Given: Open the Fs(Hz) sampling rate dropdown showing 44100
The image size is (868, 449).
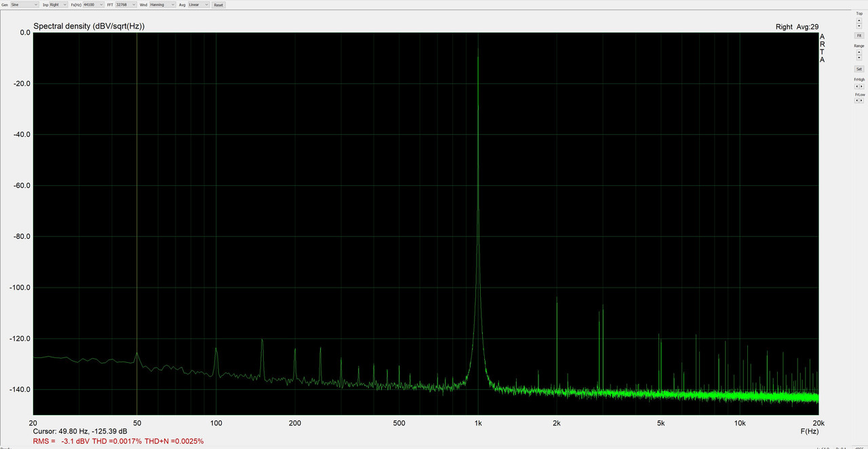Looking at the screenshot, I should coord(93,5).
